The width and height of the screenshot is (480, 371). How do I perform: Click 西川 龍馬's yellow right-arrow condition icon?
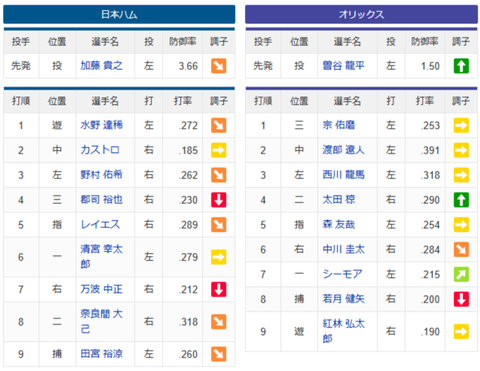pyautogui.click(x=461, y=175)
